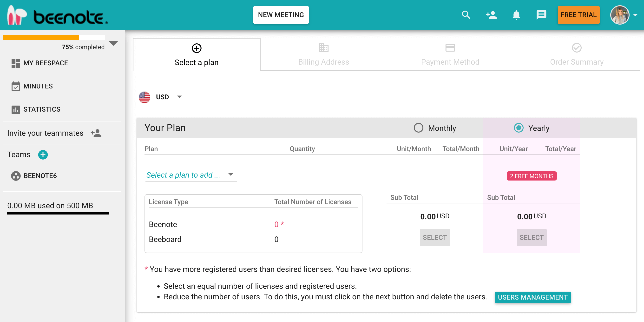Image resolution: width=644 pixels, height=322 pixels.
Task: Select the Monthly billing radio button
Action: click(x=418, y=128)
